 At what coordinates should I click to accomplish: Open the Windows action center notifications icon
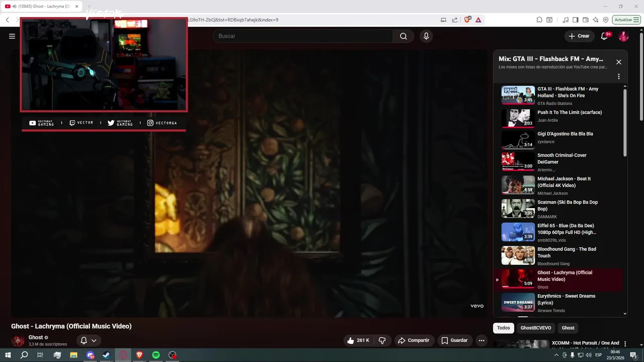[633, 355]
